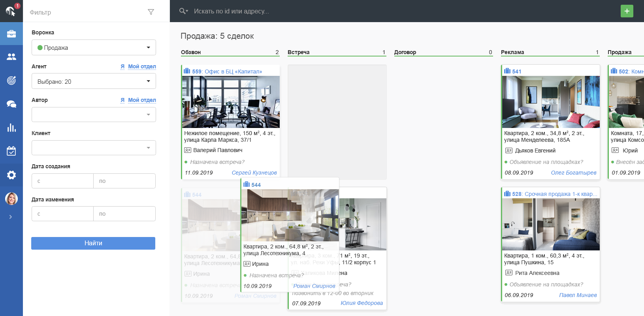Viewport: 644px width, 316px height.
Task: Open the Автор dropdown
Action: point(94,115)
